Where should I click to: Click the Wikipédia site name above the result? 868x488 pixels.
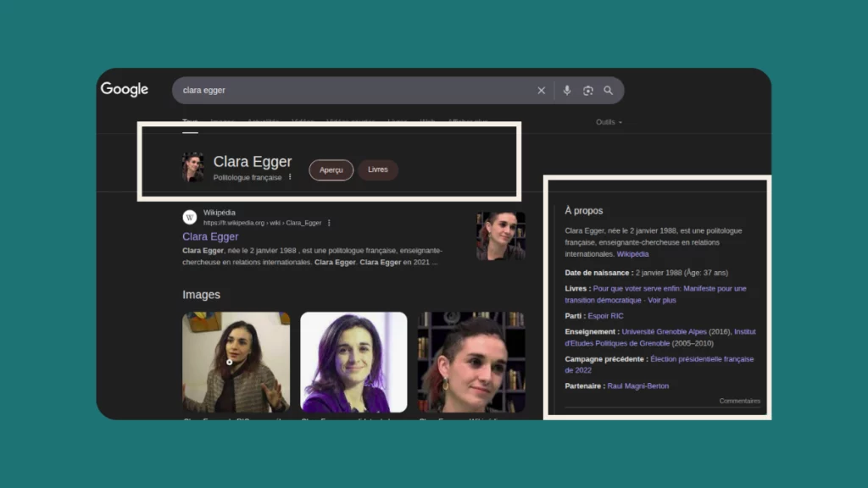coord(220,213)
